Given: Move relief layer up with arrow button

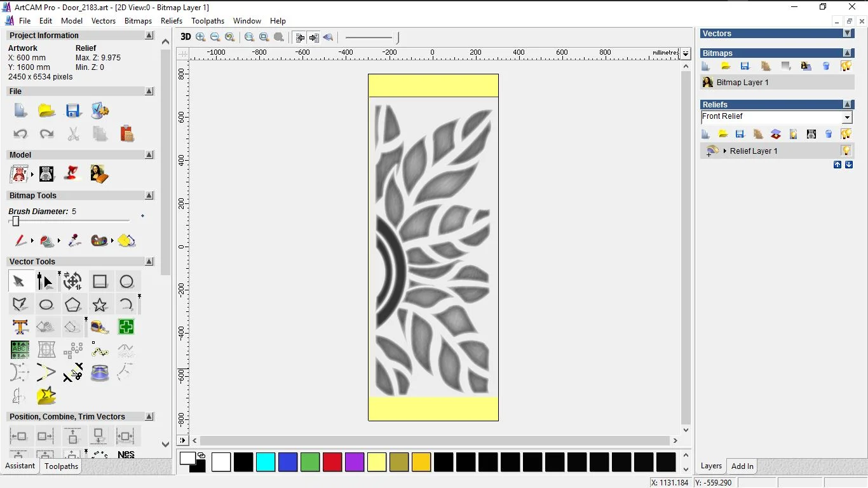Looking at the screenshot, I should 837,165.
